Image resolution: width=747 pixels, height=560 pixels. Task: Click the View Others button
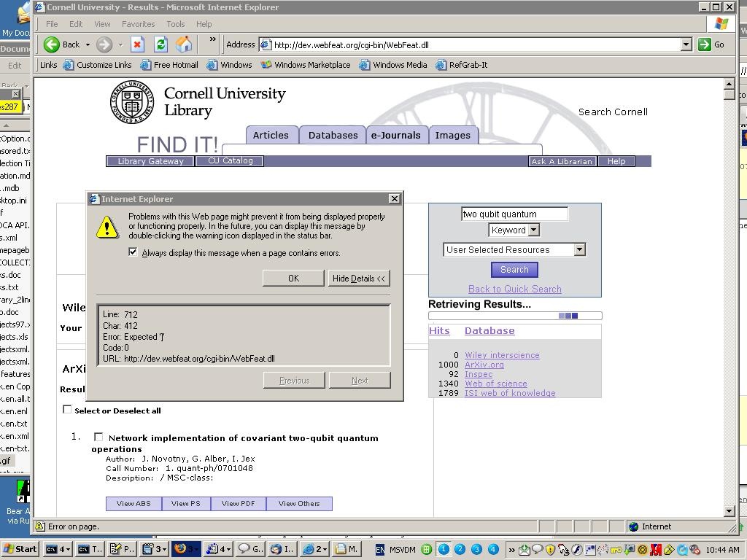coord(299,503)
